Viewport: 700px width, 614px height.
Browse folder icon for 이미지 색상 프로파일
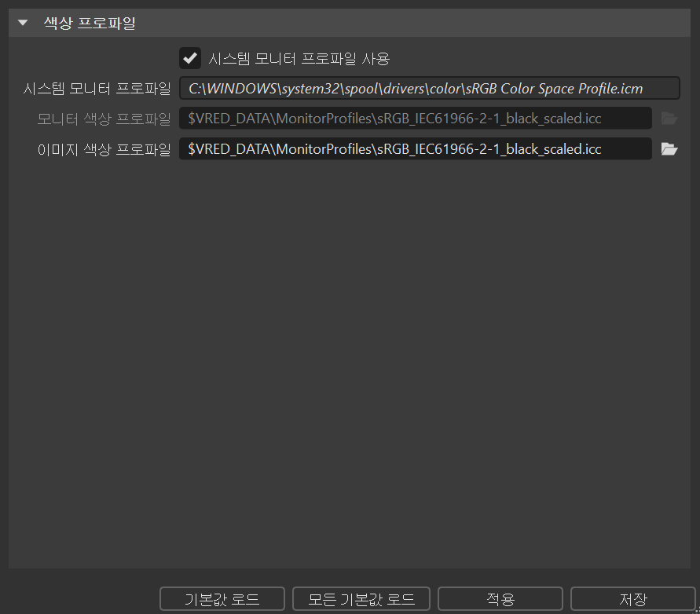[669, 149]
